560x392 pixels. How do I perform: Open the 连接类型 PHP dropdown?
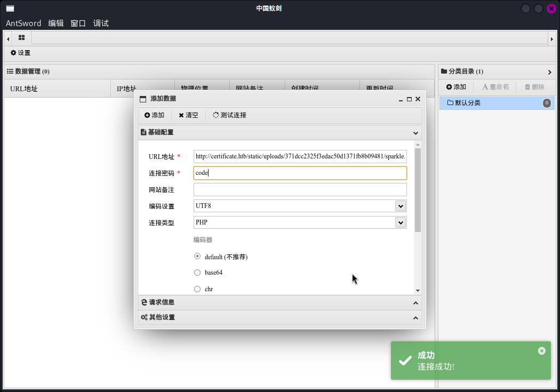click(x=401, y=222)
